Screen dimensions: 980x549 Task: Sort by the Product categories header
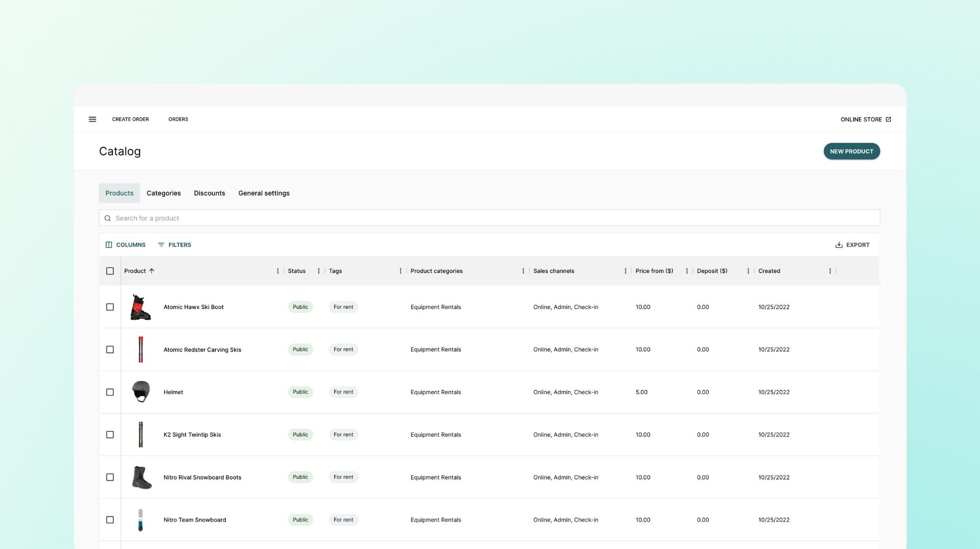pos(436,271)
